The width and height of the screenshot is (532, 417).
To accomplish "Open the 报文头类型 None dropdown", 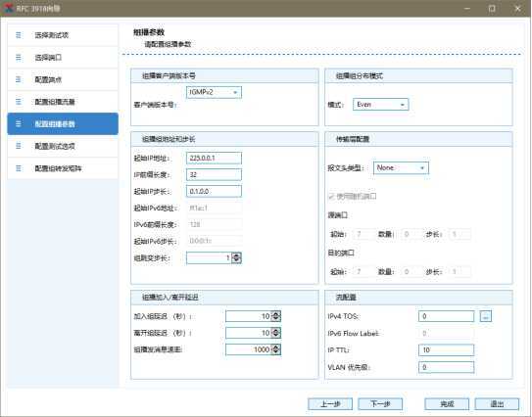I will pyautogui.click(x=401, y=167).
